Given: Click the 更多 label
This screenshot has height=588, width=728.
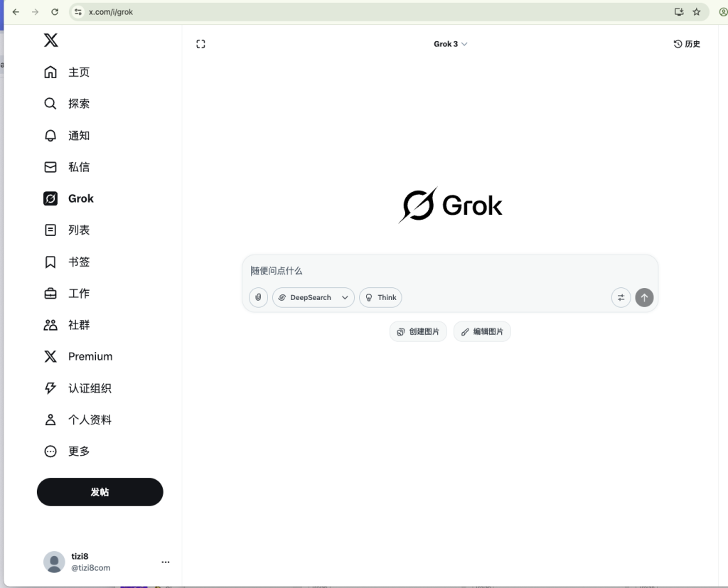Looking at the screenshot, I should click(x=79, y=451).
